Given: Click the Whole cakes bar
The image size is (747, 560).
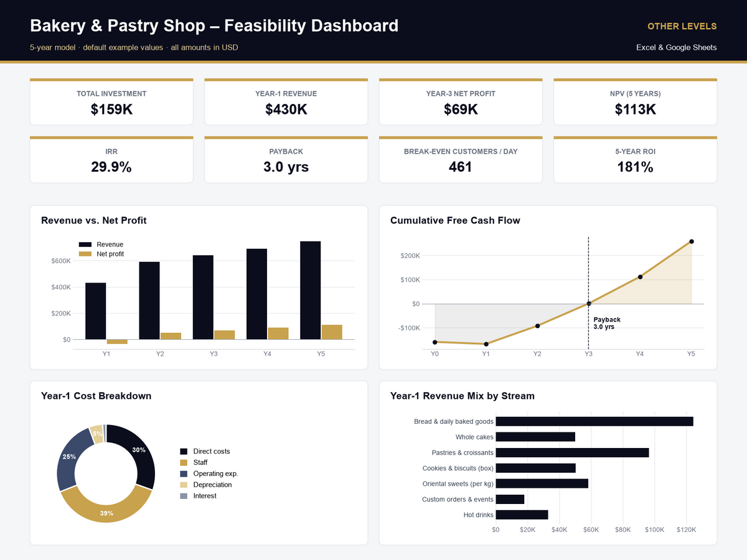Looking at the screenshot, I should point(535,437).
